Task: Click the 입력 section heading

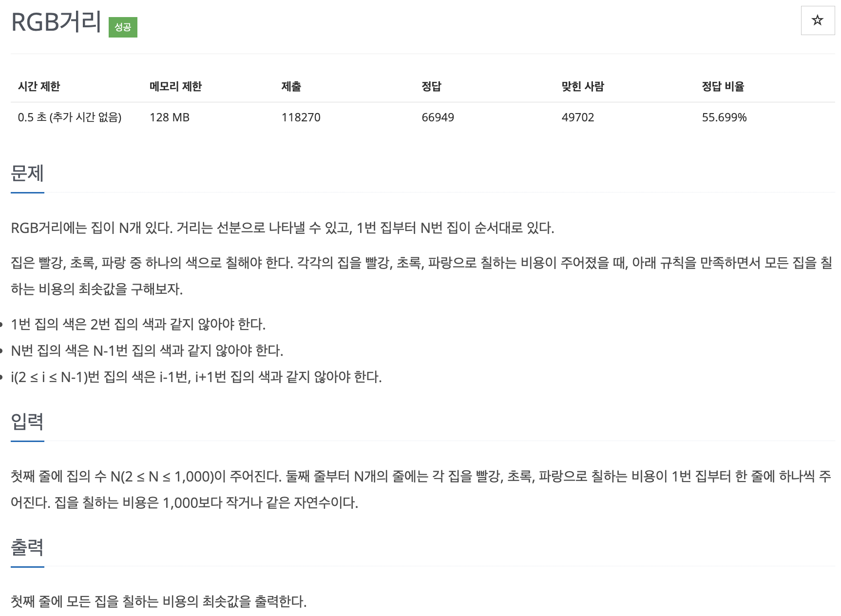Action: tap(27, 422)
